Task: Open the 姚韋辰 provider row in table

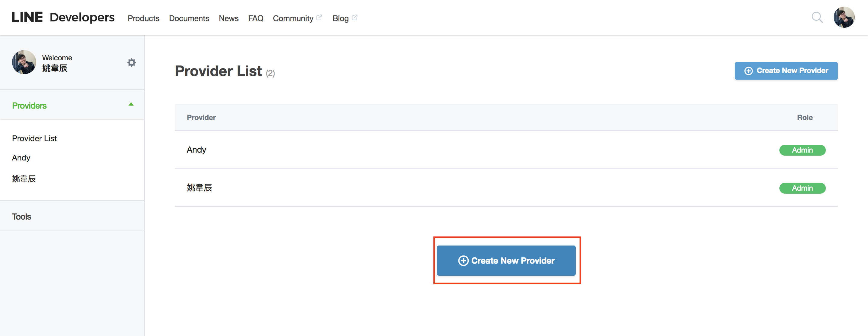Action: pyautogui.click(x=506, y=188)
